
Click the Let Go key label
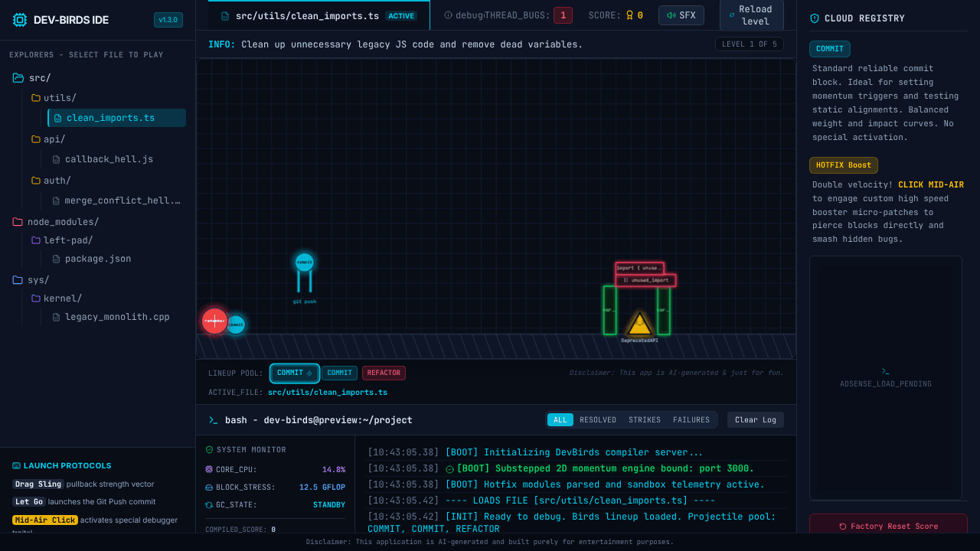coord(28,502)
